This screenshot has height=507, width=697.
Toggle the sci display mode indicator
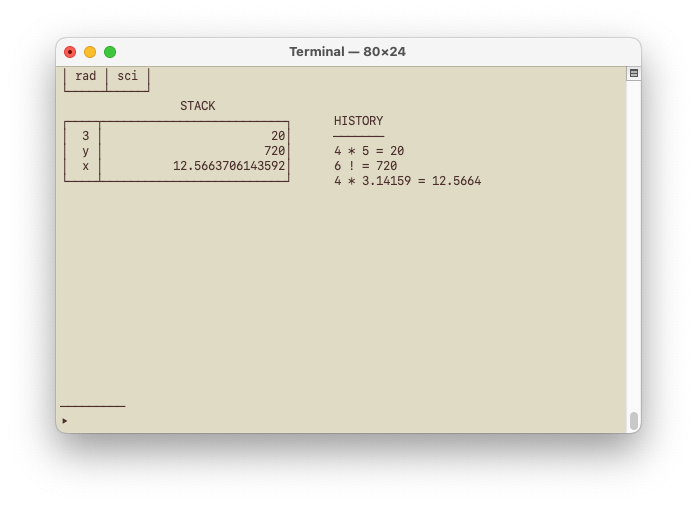click(128, 76)
